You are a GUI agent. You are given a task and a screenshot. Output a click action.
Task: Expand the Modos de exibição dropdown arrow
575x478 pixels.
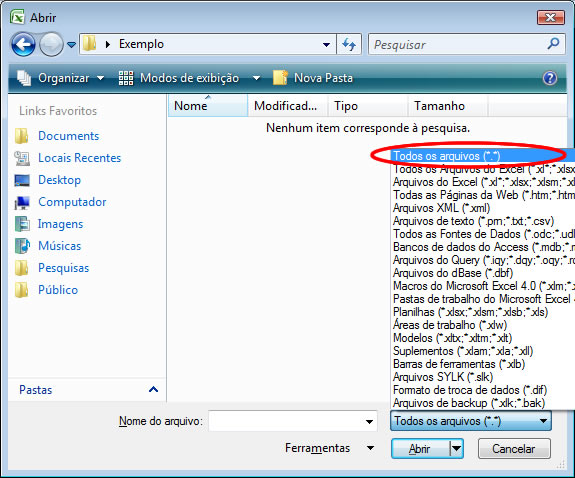coord(256,78)
